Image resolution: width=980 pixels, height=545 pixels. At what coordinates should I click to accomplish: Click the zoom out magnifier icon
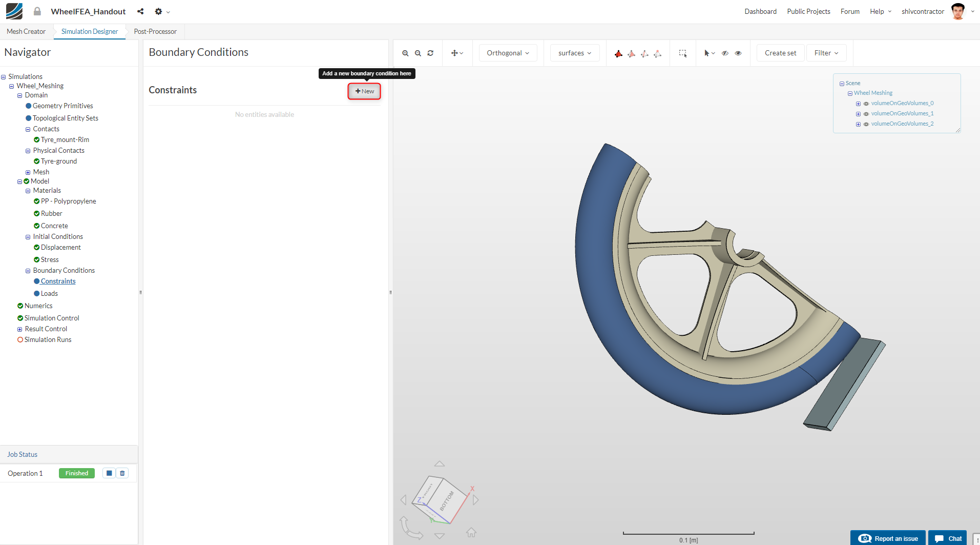click(418, 53)
